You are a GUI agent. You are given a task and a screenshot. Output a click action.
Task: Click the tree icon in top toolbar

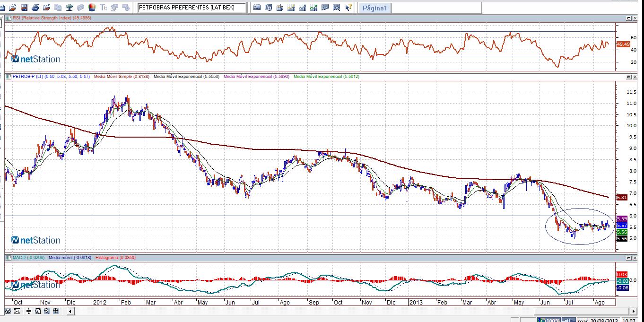point(70,8)
